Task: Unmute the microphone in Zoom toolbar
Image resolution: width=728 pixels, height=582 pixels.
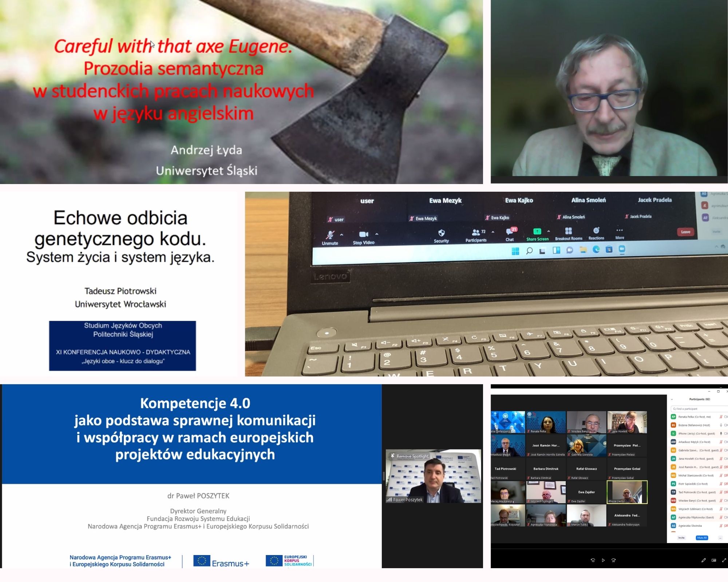Action: (330, 238)
